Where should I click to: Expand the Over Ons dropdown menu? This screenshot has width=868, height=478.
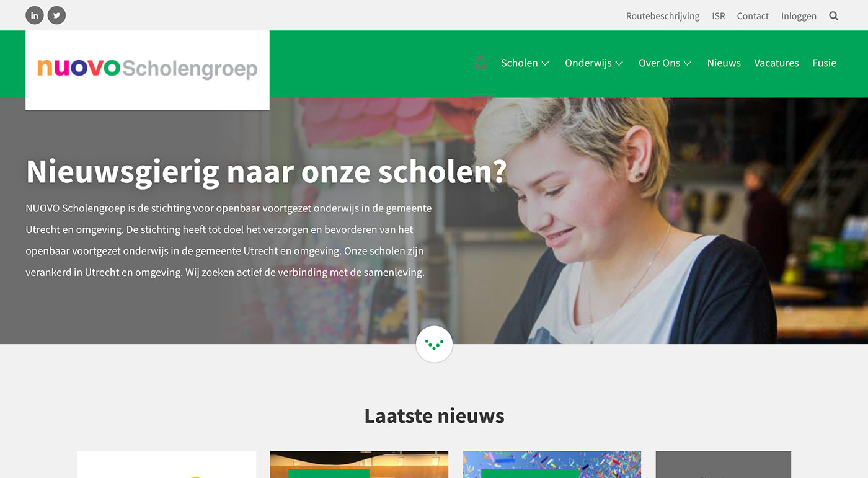(665, 63)
